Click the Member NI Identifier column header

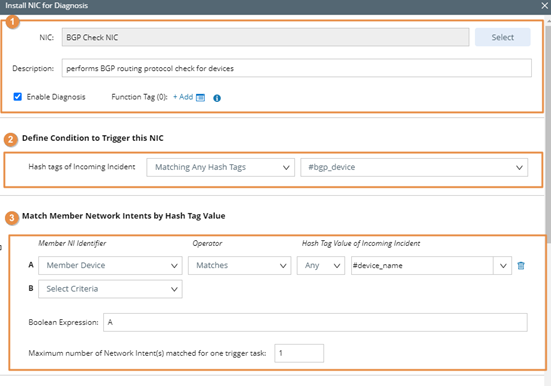(72, 243)
